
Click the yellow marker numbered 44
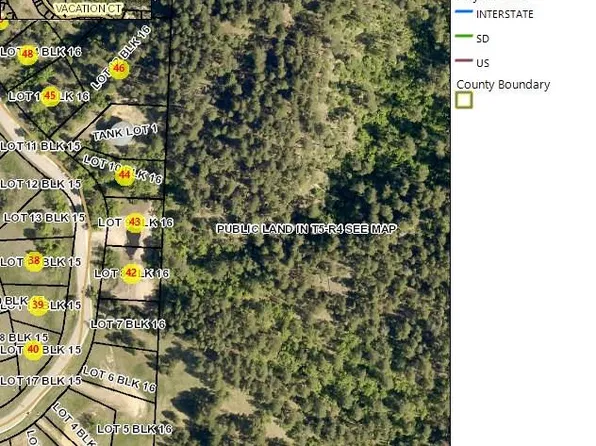(x=125, y=175)
